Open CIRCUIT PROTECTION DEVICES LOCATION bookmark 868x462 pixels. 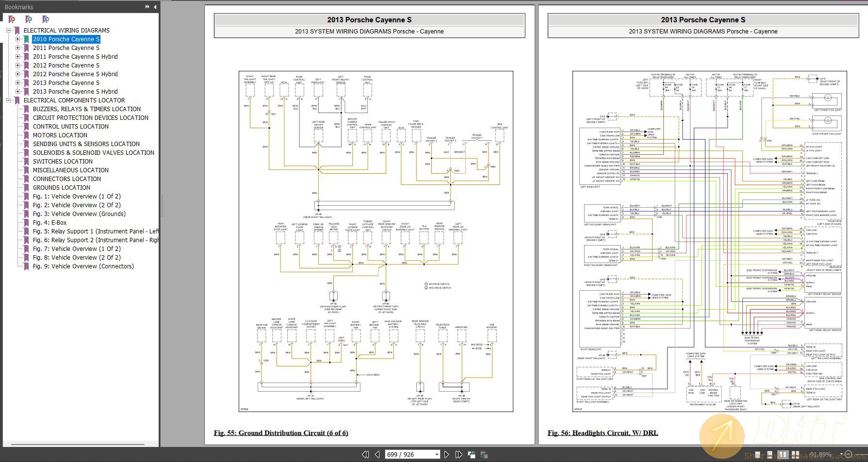(91, 117)
